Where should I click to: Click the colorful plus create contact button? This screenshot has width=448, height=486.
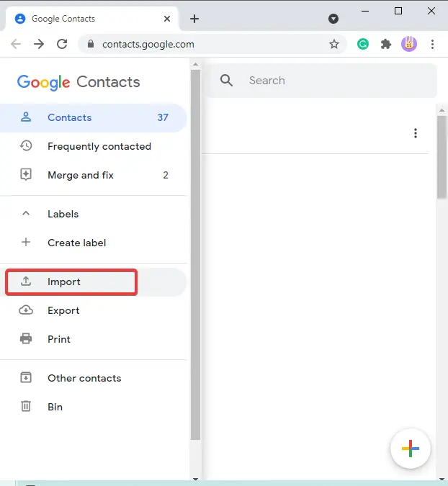410,448
